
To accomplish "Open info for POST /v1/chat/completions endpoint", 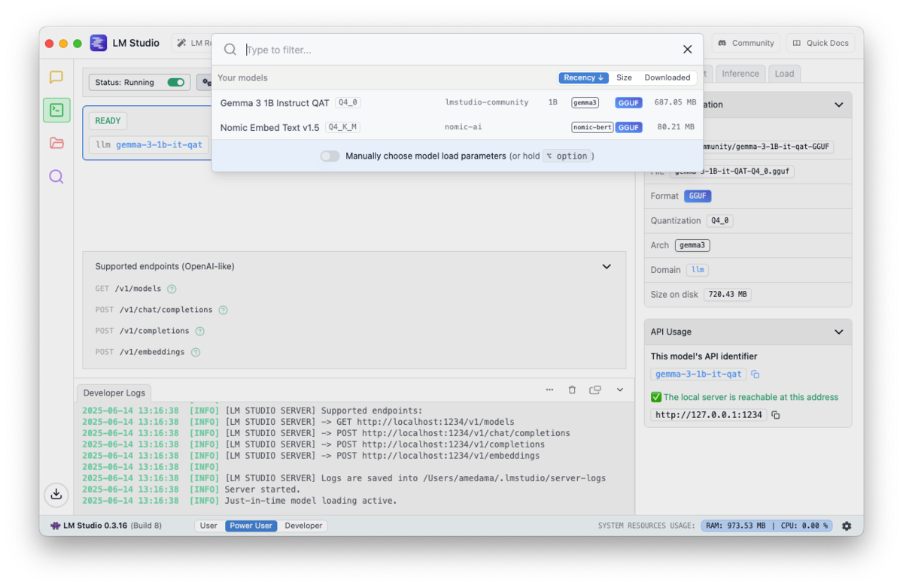I will pos(223,310).
